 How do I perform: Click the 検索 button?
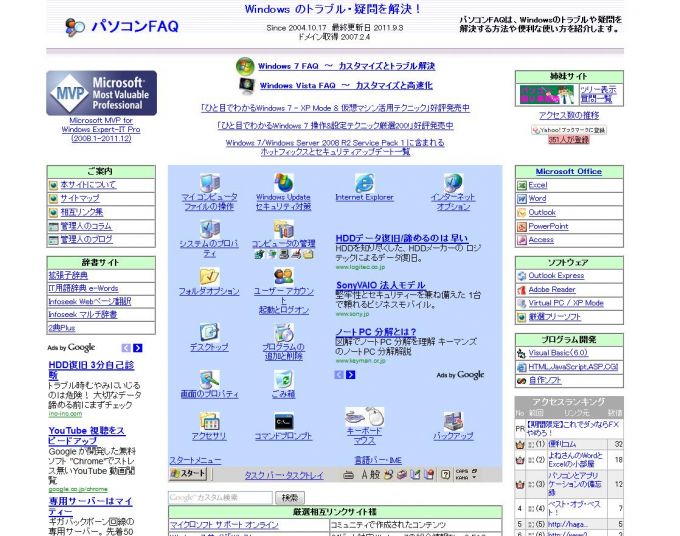290,498
